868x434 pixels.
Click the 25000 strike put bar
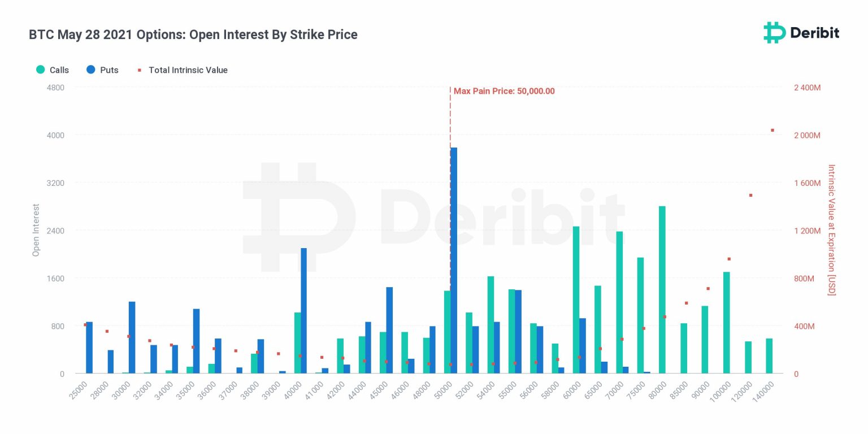[89, 348]
